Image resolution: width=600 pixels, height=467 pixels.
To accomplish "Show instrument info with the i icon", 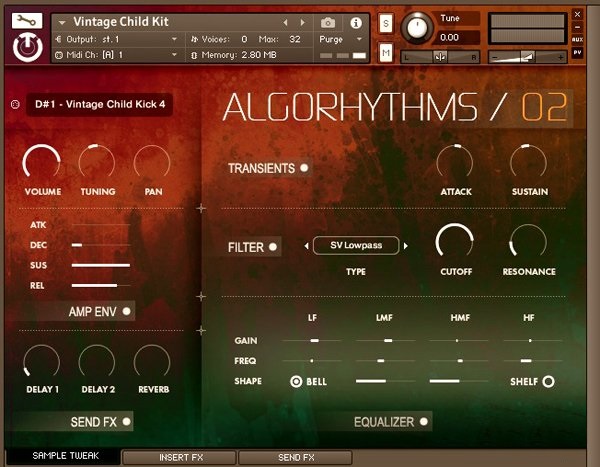I will tap(356, 23).
